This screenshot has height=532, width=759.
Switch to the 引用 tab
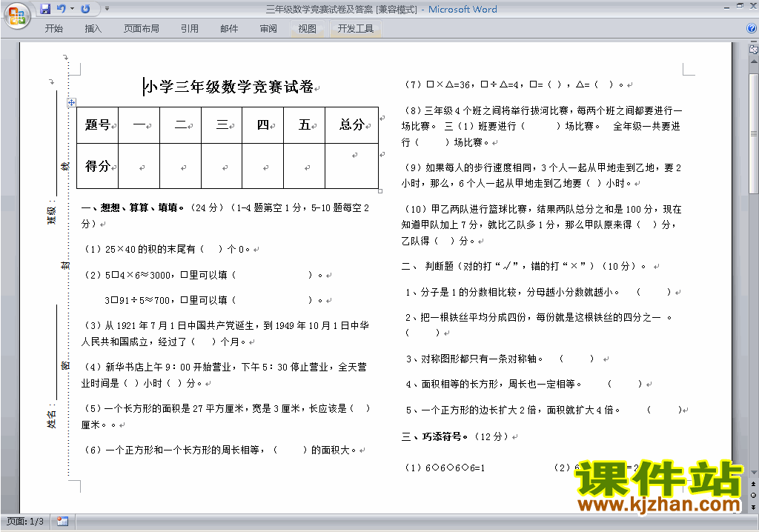tap(189, 29)
